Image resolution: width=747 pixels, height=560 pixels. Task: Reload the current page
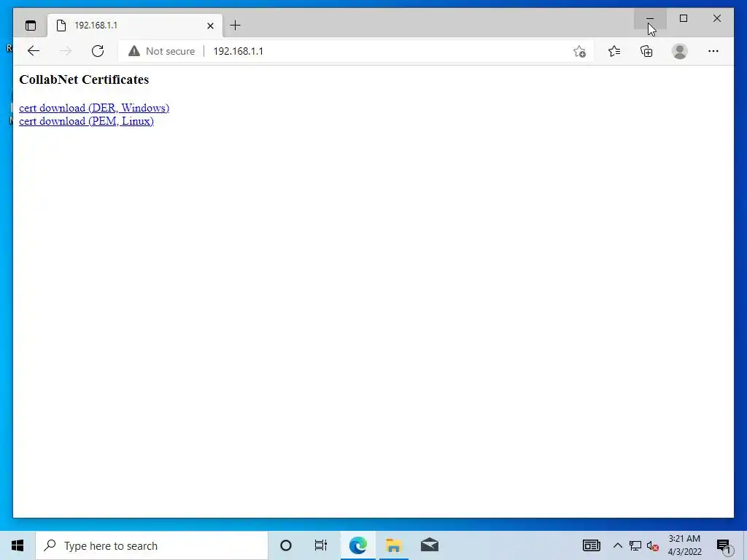[x=98, y=51]
